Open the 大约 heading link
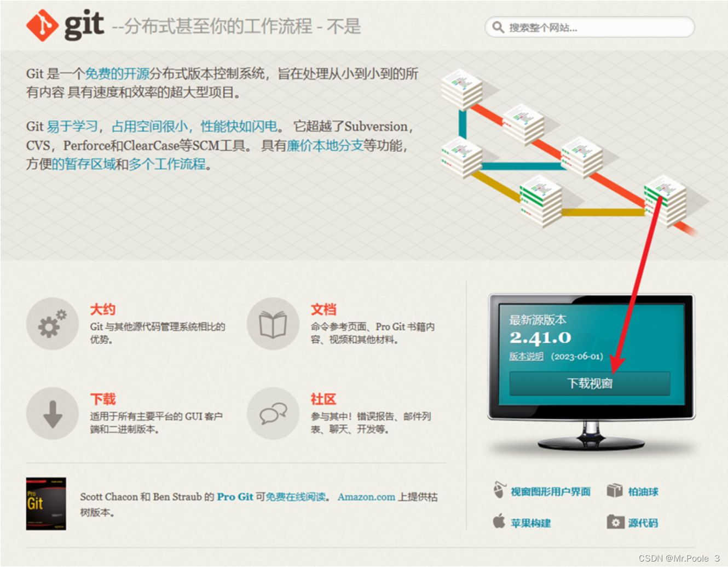Viewport: 728px width, 567px height. point(103,310)
